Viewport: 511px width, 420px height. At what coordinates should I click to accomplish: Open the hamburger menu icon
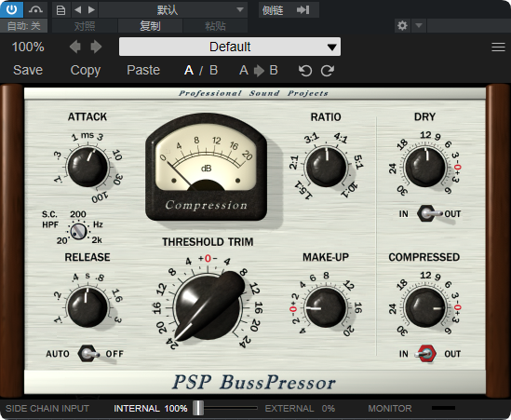pos(498,47)
